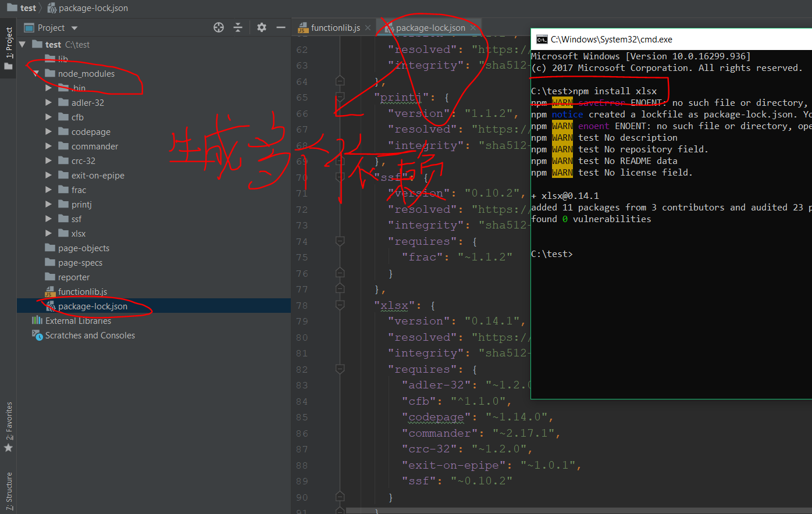This screenshot has width=812, height=514.
Task: Open the Favorites tool window sidebar button
Action: [x=9, y=417]
